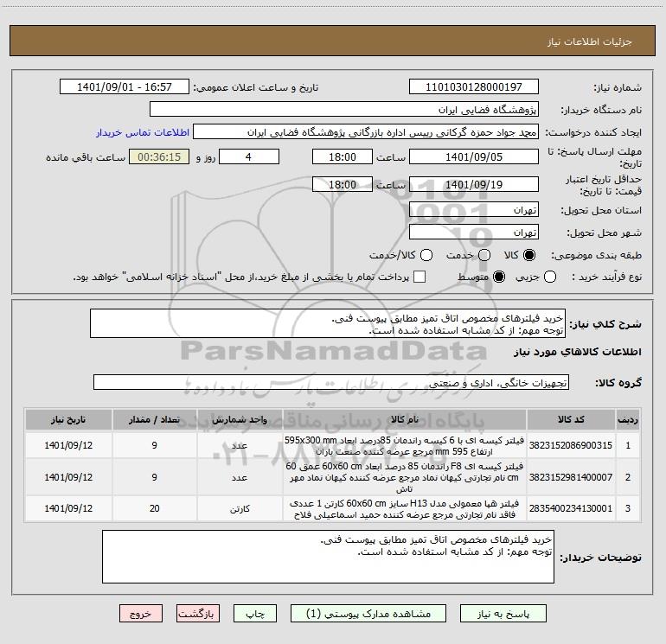The image size is (666, 644).
Task: Click the unit عدد in row 2
Action: coord(240,477)
